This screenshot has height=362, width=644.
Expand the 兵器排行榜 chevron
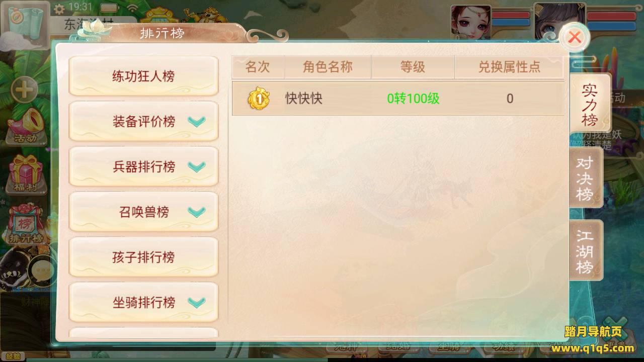[197, 166]
